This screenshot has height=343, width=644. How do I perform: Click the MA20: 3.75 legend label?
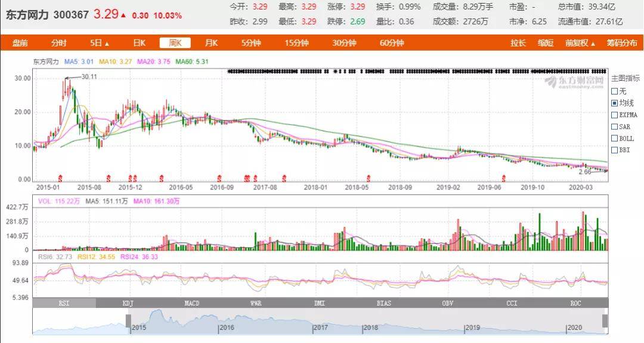pos(154,61)
